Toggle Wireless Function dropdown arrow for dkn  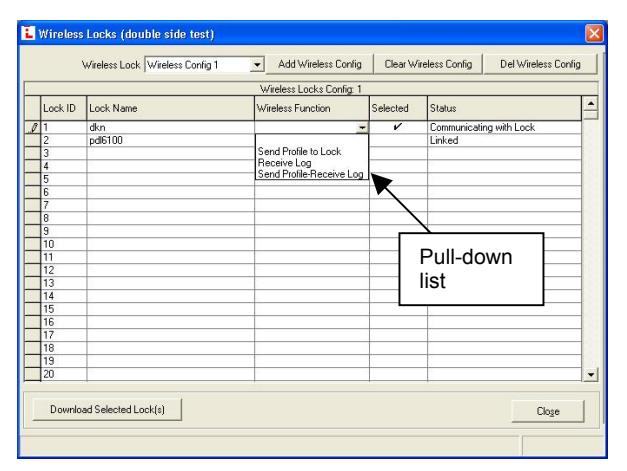[x=362, y=128]
